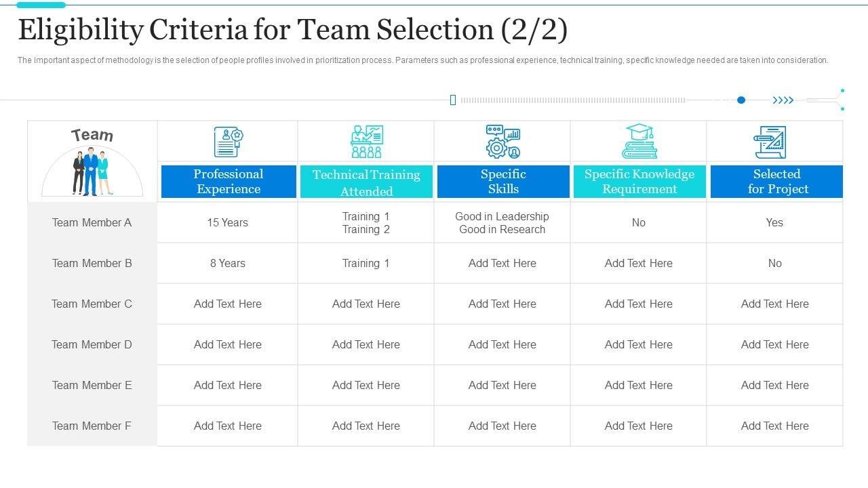This screenshot has height=488, width=868.
Task: Click the 15 Years cell
Action: pyautogui.click(x=228, y=222)
